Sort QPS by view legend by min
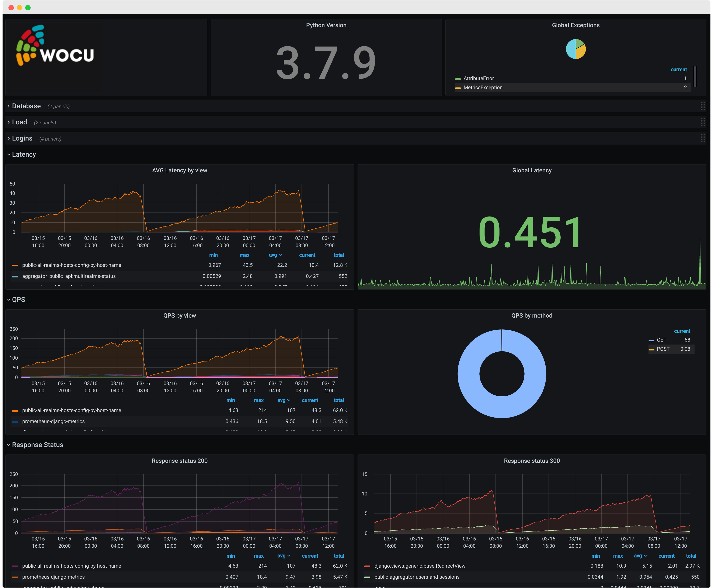Viewport: 713px width, 588px height. coord(230,400)
